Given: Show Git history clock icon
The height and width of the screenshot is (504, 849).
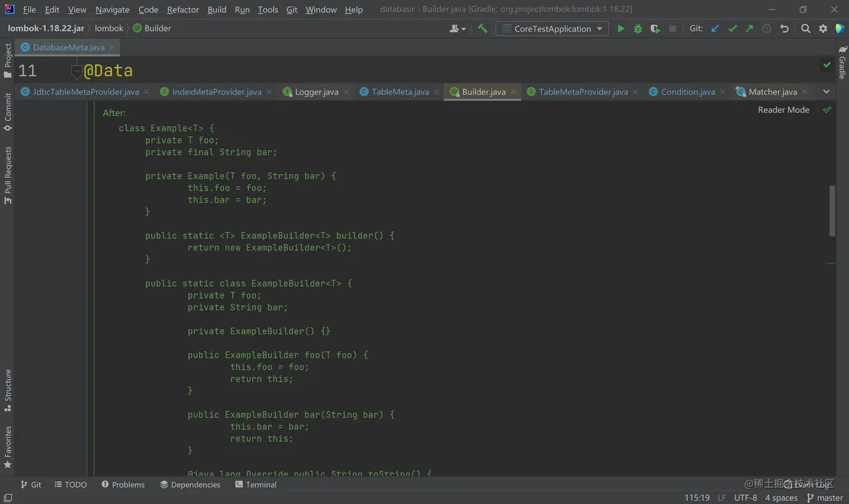Looking at the screenshot, I should tap(766, 29).
